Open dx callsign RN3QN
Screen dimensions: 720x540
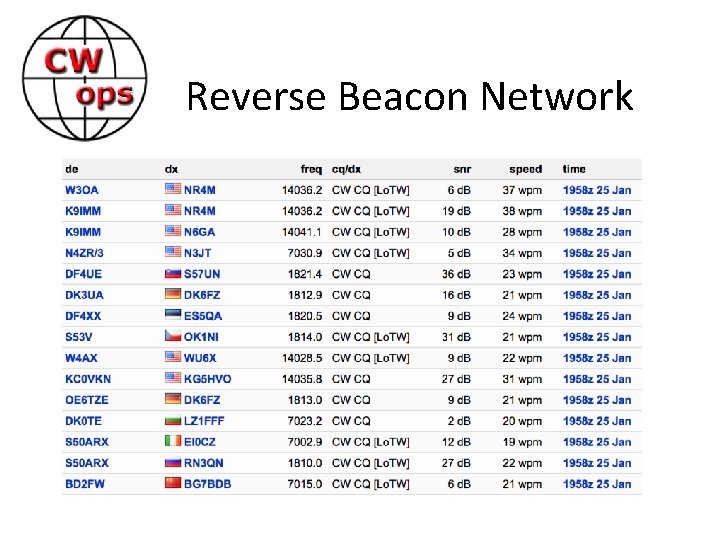tap(204, 463)
